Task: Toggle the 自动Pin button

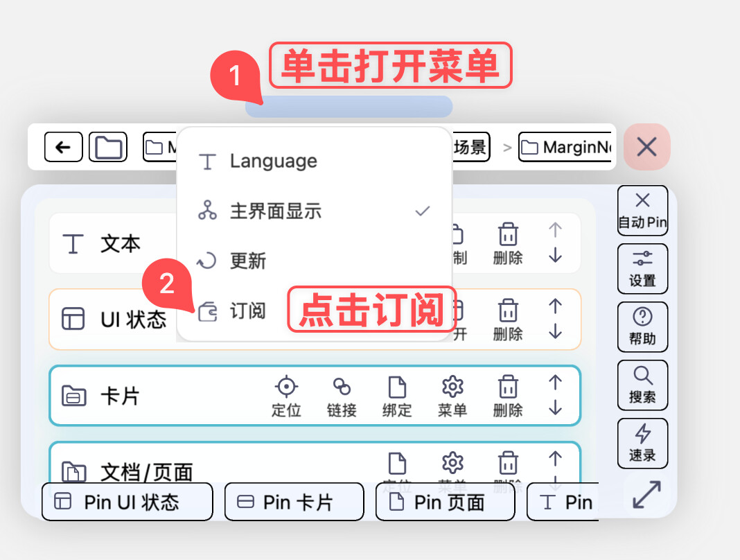Action: point(642,210)
